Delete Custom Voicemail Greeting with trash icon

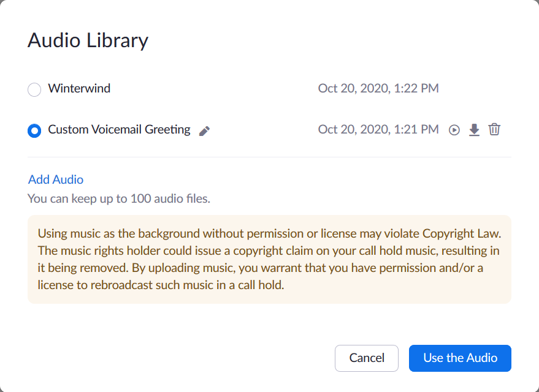click(x=494, y=130)
